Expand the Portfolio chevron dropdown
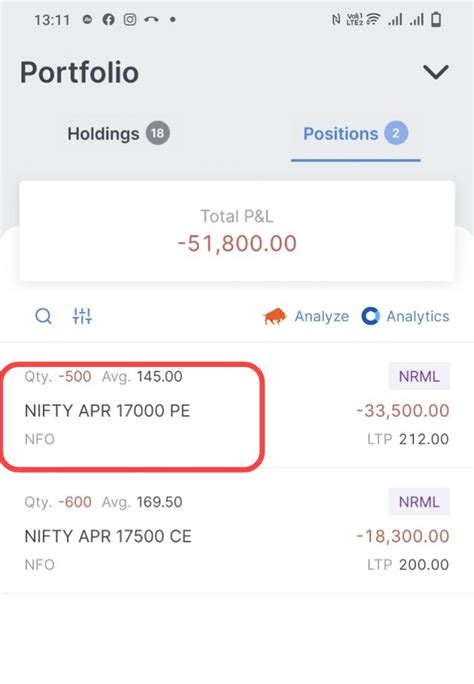474x684 pixels. (436, 72)
